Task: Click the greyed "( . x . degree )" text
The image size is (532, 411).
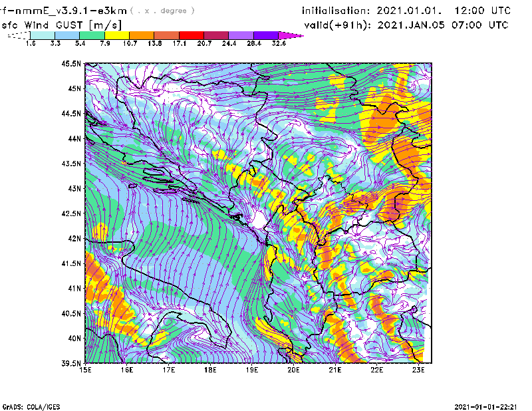Action: point(162,11)
